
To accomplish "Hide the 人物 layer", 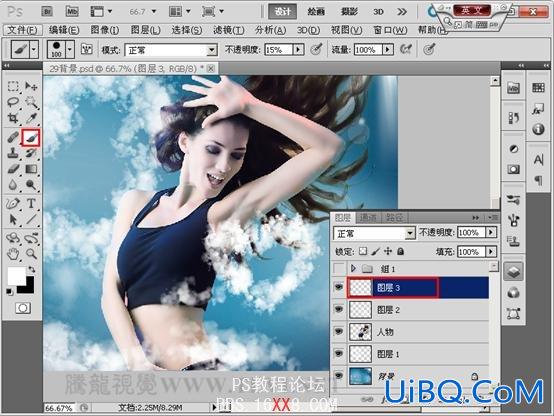I will pyautogui.click(x=339, y=332).
